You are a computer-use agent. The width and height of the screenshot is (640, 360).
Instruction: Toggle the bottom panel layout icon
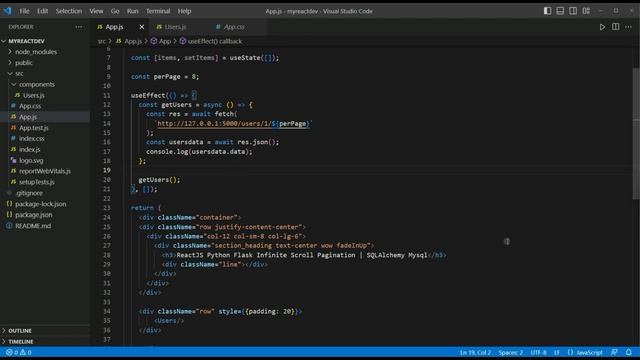560,11
